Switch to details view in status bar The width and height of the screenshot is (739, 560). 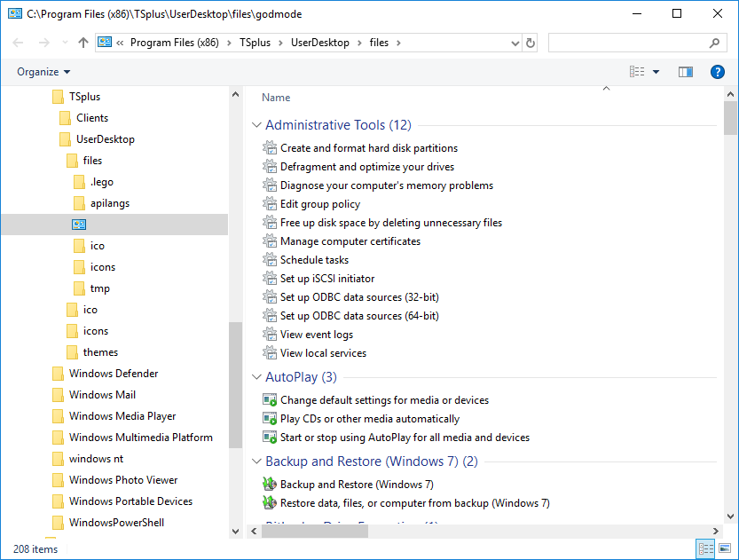[706, 549]
